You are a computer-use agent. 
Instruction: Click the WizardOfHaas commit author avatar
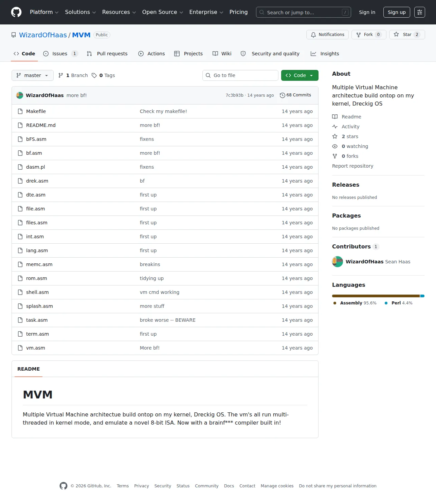point(20,95)
